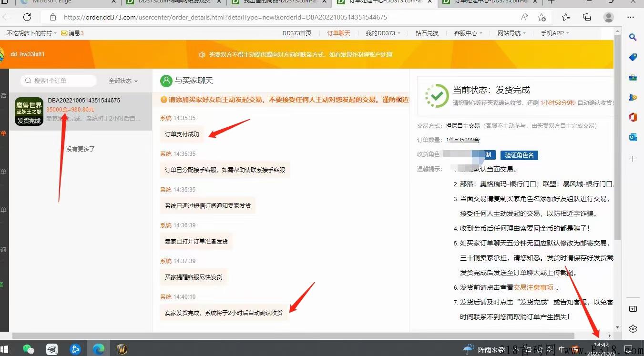Viewport: 644px width, 356px height.
Task: Open the Edge profile avatar
Action: pos(609,17)
